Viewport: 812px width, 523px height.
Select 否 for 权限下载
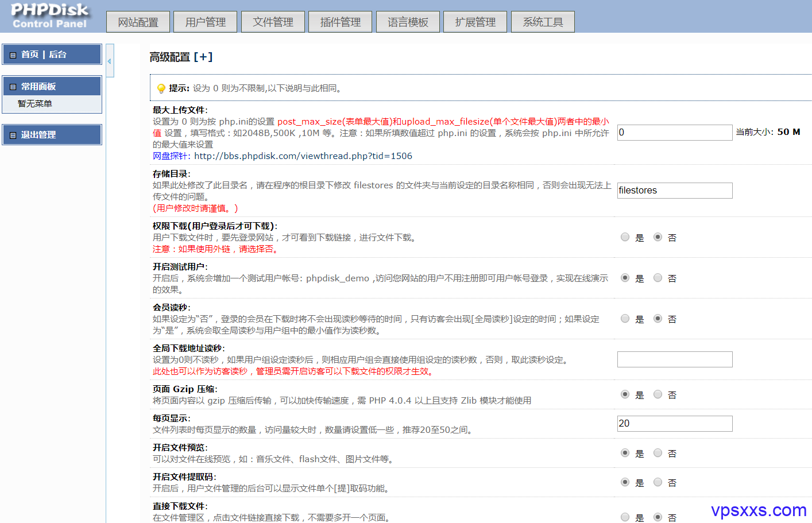point(658,237)
